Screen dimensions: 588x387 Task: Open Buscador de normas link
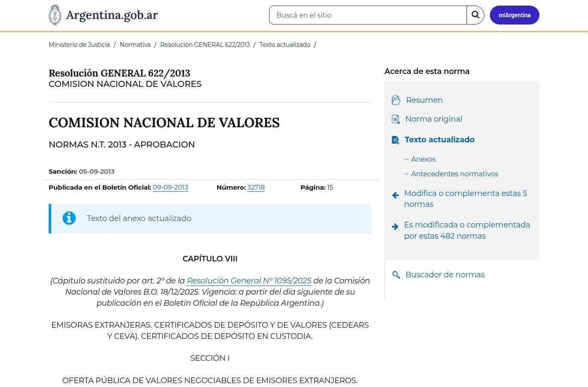click(445, 275)
